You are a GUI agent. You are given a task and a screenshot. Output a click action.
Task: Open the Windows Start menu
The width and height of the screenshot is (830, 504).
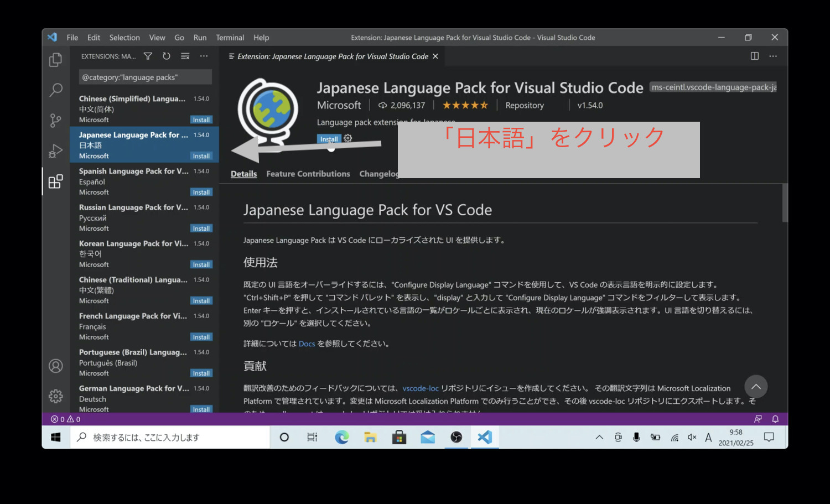56,437
